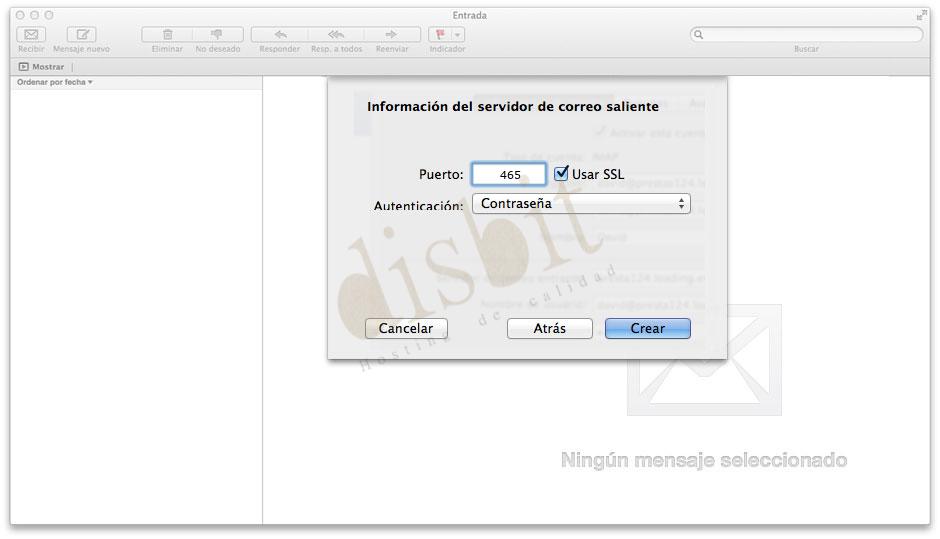This screenshot has height=539, width=940.
Task: Click the Recibir mail icon
Action: 31,34
